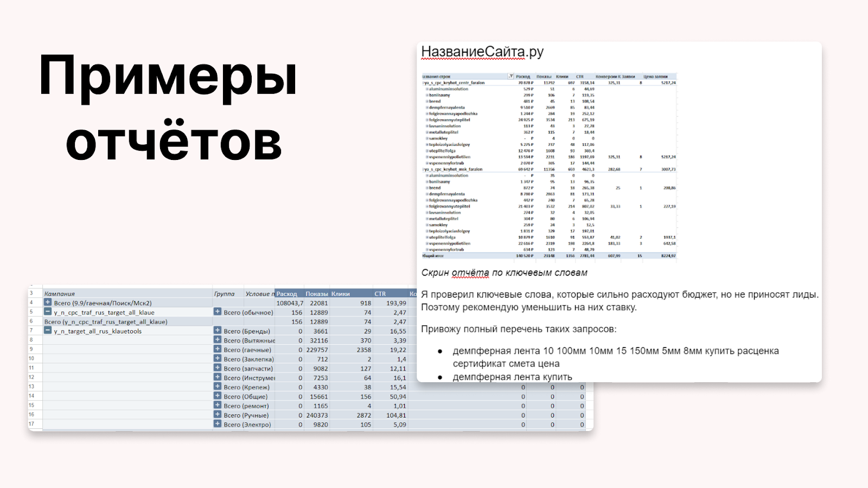
Task: Select the cell with value 108043,7
Action: pyautogui.click(x=290, y=303)
